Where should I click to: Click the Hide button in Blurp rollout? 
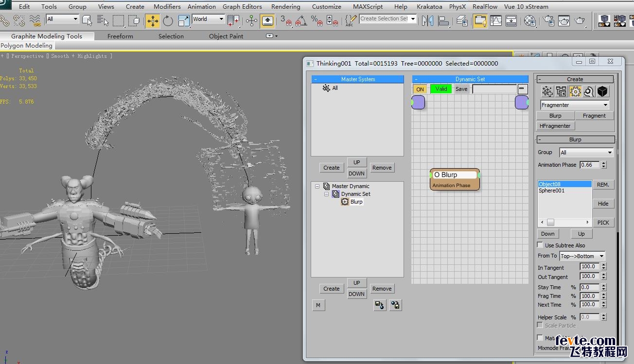click(x=603, y=204)
